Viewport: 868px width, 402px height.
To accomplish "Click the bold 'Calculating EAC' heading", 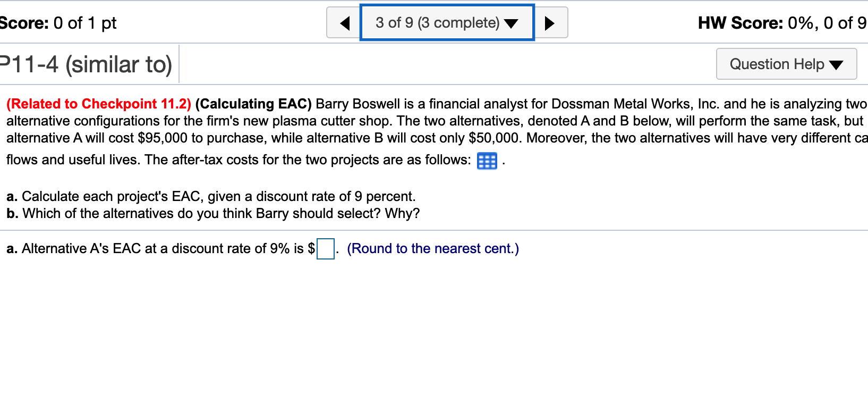I will pos(253,104).
